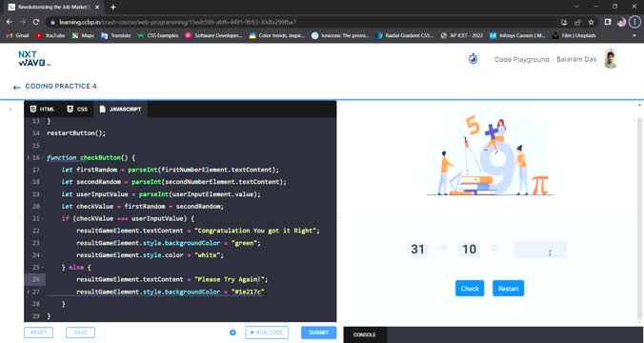Viewport: 644px width, 343px height.
Task: Click the RESET button
Action: pos(39,333)
